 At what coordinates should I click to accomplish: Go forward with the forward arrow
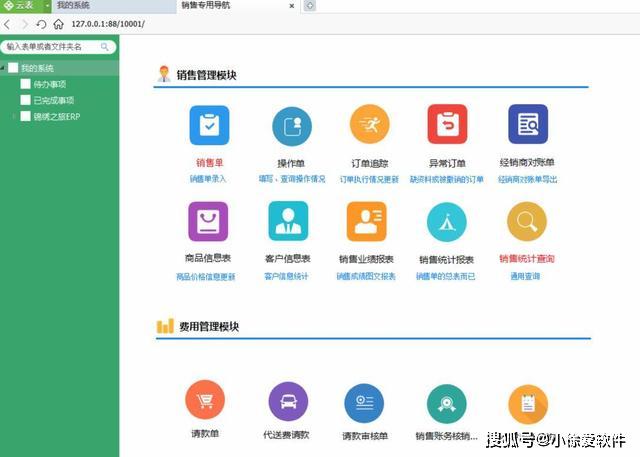(x=24, y=24)
